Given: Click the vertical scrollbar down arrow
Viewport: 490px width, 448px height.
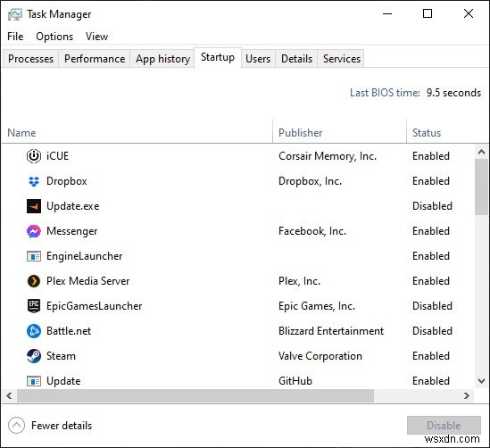Looking at the screenshot, I should coord(481,381).
